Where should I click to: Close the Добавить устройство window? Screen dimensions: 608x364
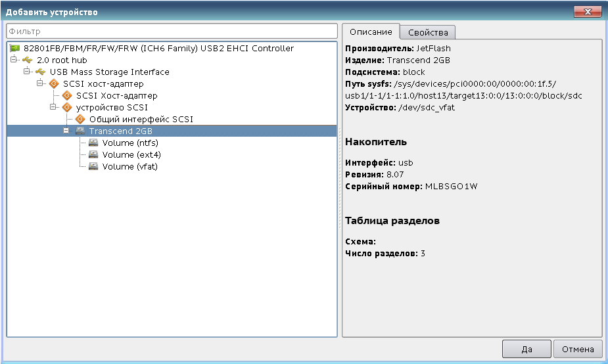tap(588, 12)
